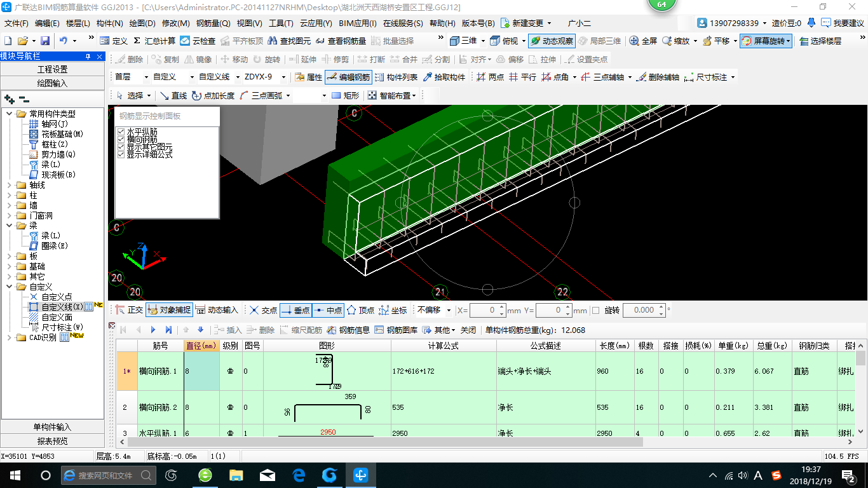This screenshot has height=488, width=868.
Task: Select the 打断 break tool
Action: pos(370,59)
